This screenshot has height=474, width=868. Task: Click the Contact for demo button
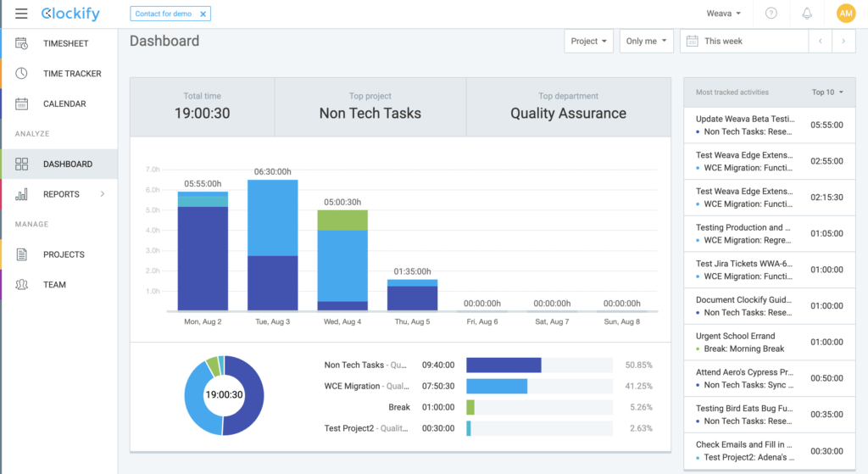pyautogui.click(x=170, y=14)
